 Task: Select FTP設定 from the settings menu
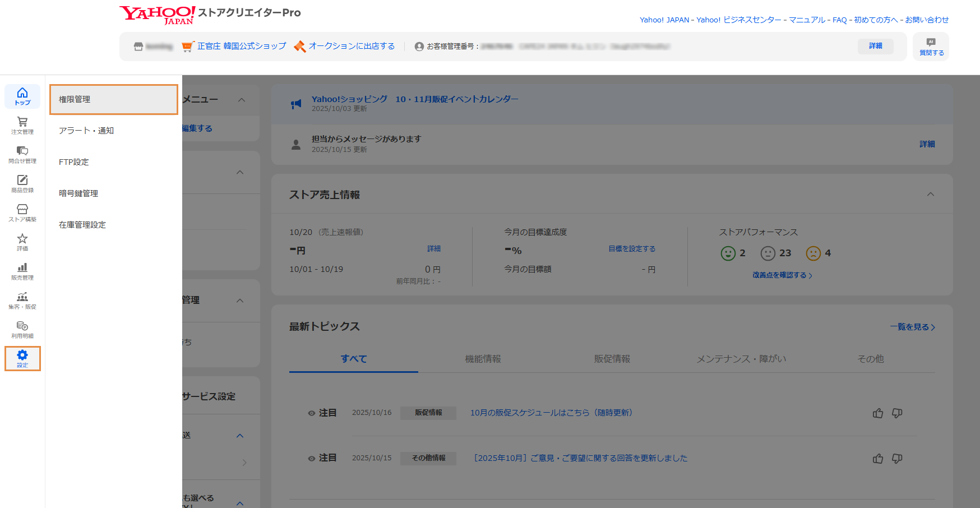74,162
